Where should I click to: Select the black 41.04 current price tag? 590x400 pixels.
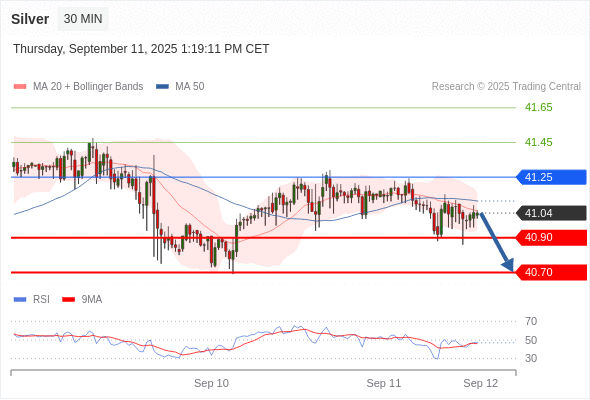pyautogui.click(x=551, y=213)
